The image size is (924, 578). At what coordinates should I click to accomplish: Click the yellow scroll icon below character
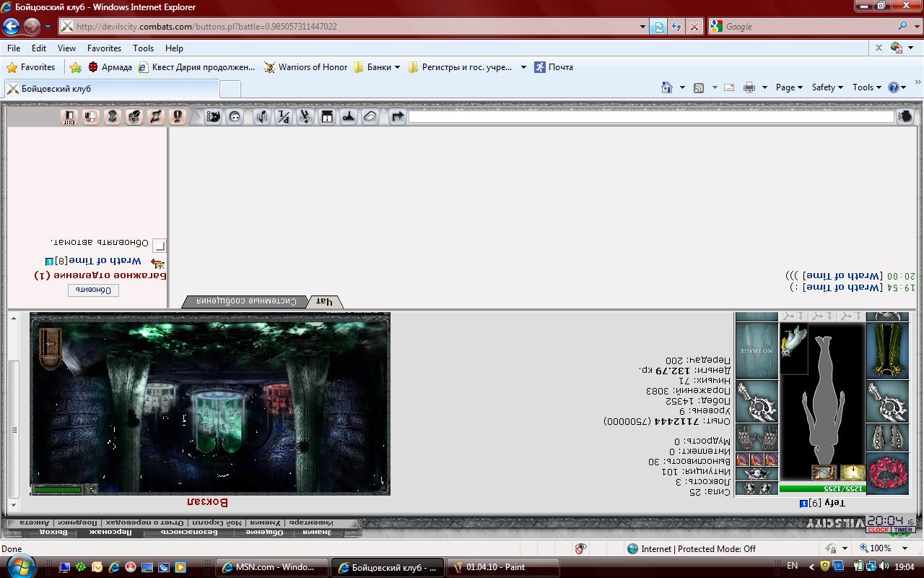point(853,473)
